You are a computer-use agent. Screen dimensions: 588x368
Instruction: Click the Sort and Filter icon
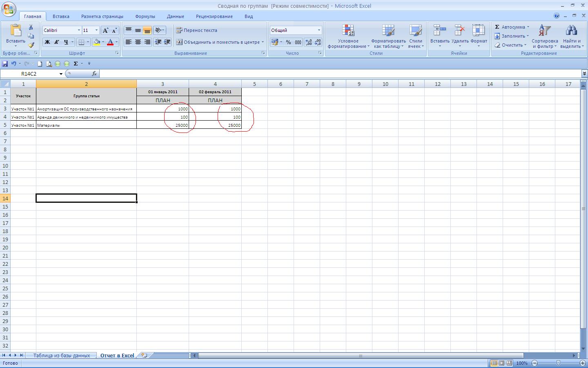click(544, 36)
